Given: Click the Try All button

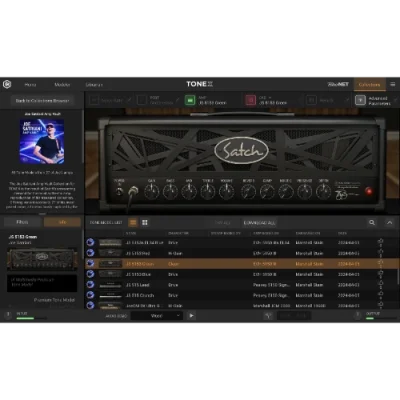Looking at the screenshot, I should click(223, 223).
